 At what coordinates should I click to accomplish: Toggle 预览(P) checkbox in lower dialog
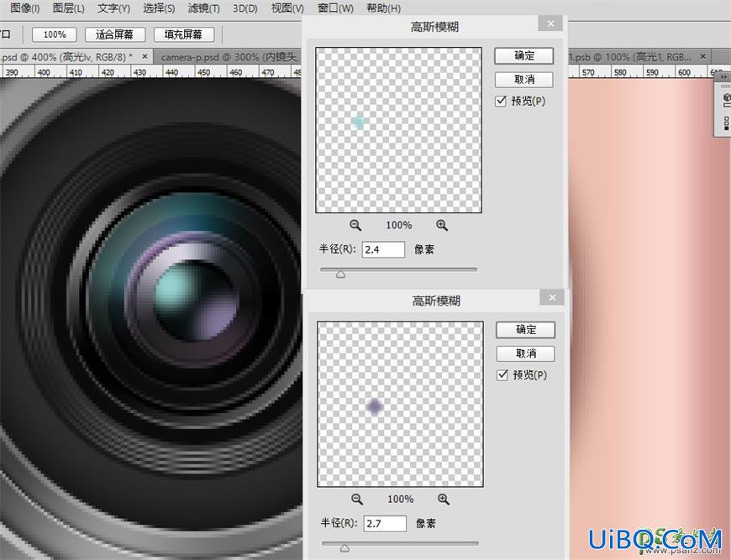502,375
